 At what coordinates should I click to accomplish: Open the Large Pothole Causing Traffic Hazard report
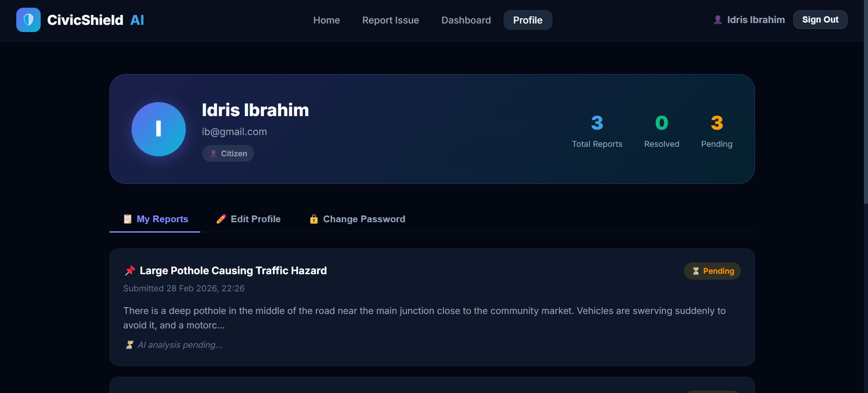[233, 271]
